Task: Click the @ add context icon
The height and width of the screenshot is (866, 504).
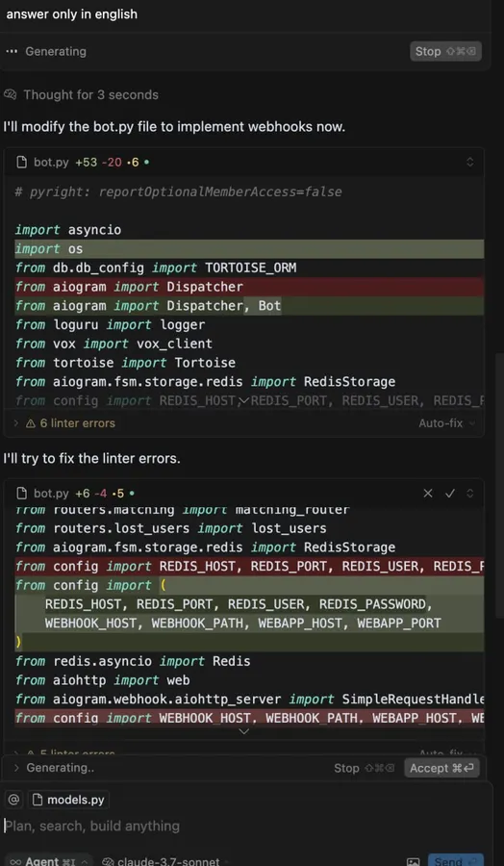Action: (13, 800)
